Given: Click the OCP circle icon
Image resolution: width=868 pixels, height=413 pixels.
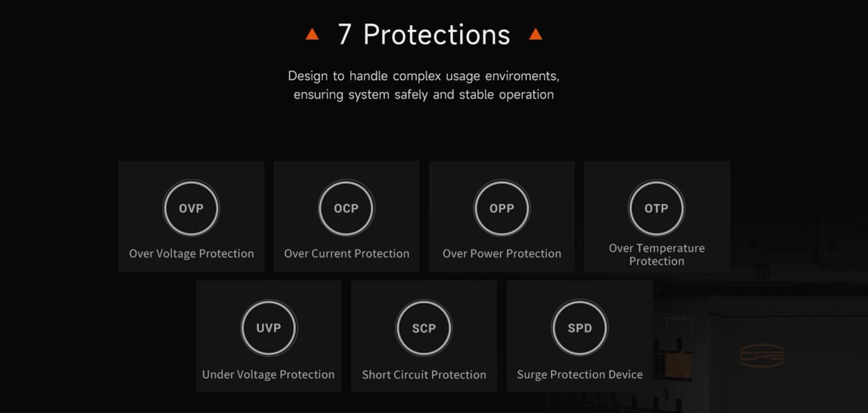Looking at the screenshot, I should click(x=347, y=208).
